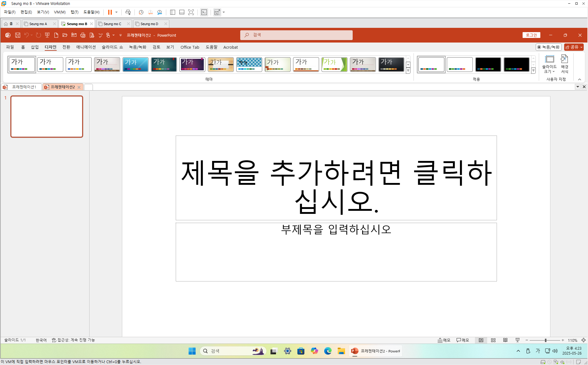Click the print preview icon in toolbar
This screenshot has width=588, height=365.
click(x=92, y=35)
